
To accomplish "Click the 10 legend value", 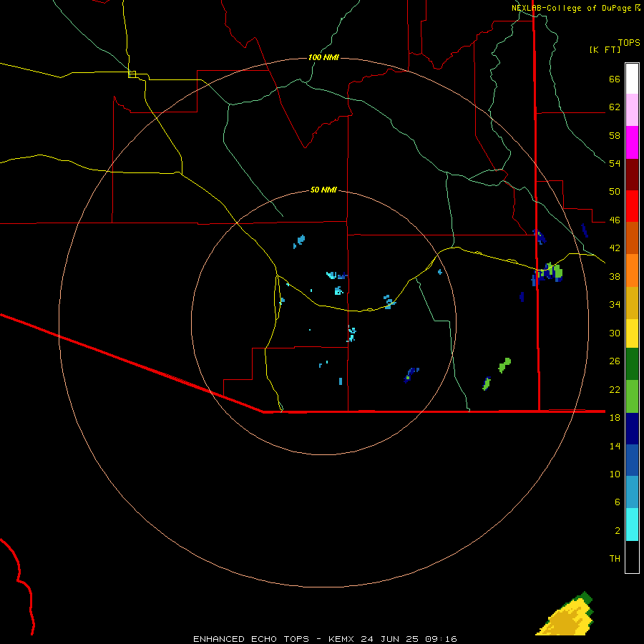I will coord(615,474).
